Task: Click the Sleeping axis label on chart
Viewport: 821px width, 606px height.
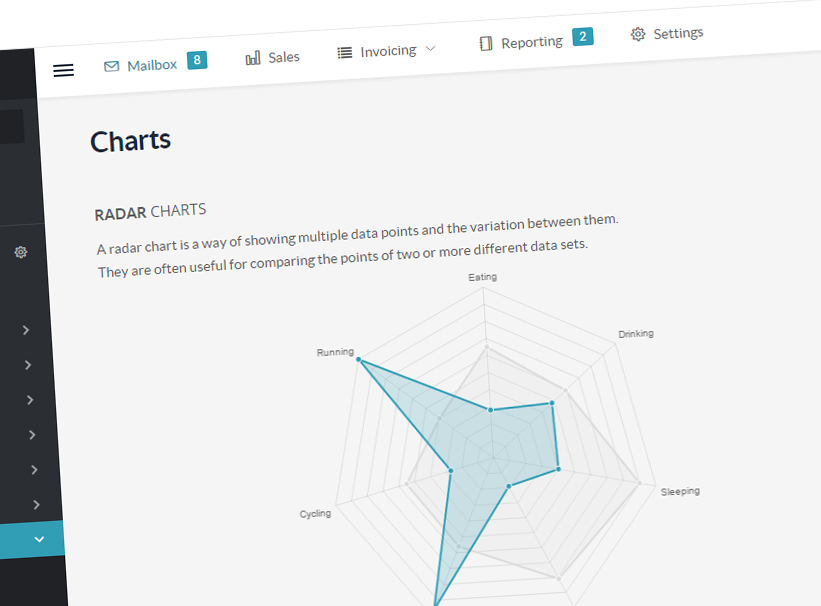Action: pos(680,491)
